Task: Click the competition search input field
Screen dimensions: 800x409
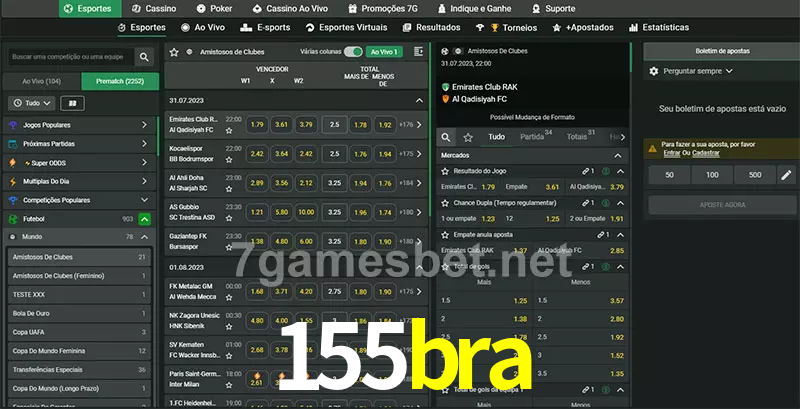Action: coord(71,57)
